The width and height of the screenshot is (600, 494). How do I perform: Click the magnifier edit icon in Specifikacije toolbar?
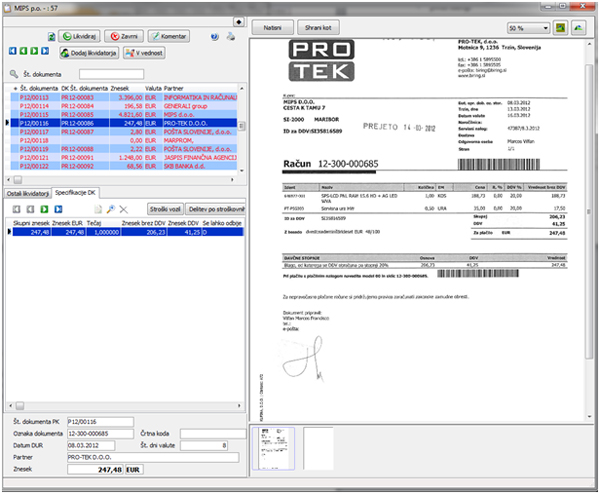click(111, 209)
